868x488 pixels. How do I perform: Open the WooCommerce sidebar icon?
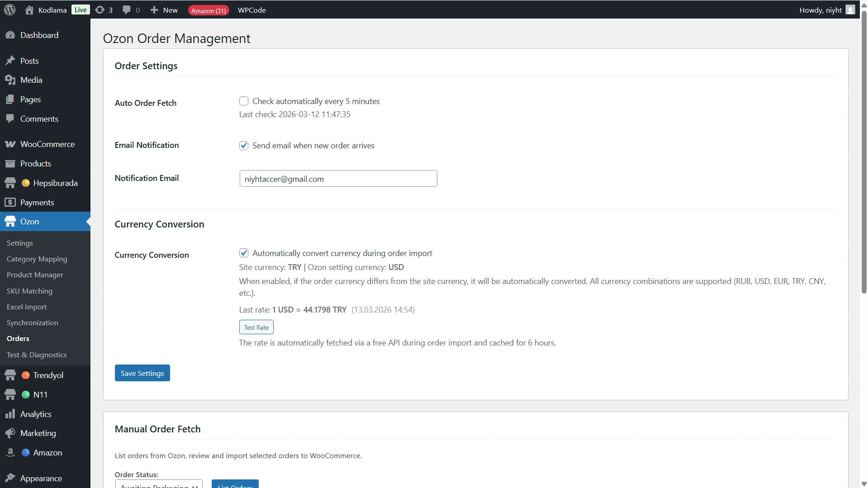coord(10,144)
